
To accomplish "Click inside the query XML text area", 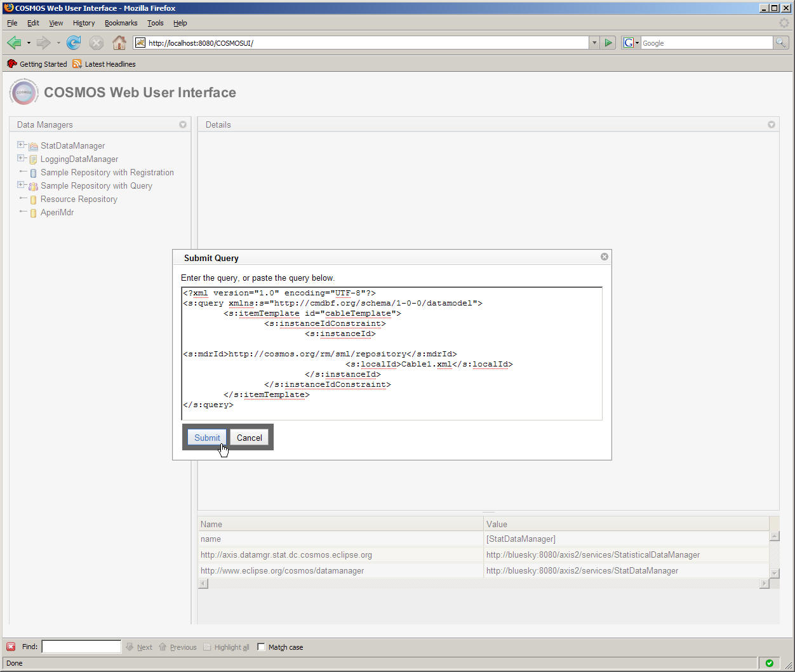I will 392,354.
